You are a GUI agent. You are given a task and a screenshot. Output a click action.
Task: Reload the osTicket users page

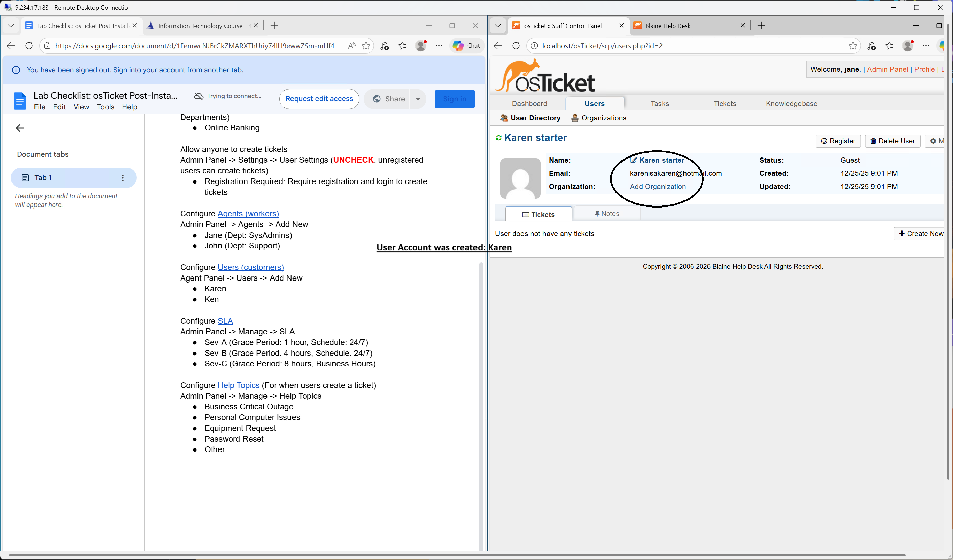click(516, 46)
